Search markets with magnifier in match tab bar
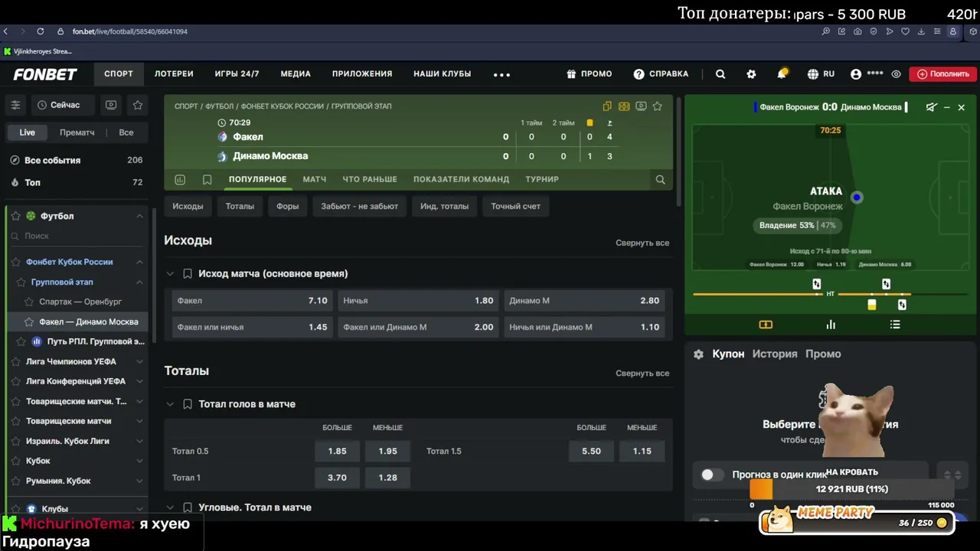980x551 pixels. click(x=660, y=180)
